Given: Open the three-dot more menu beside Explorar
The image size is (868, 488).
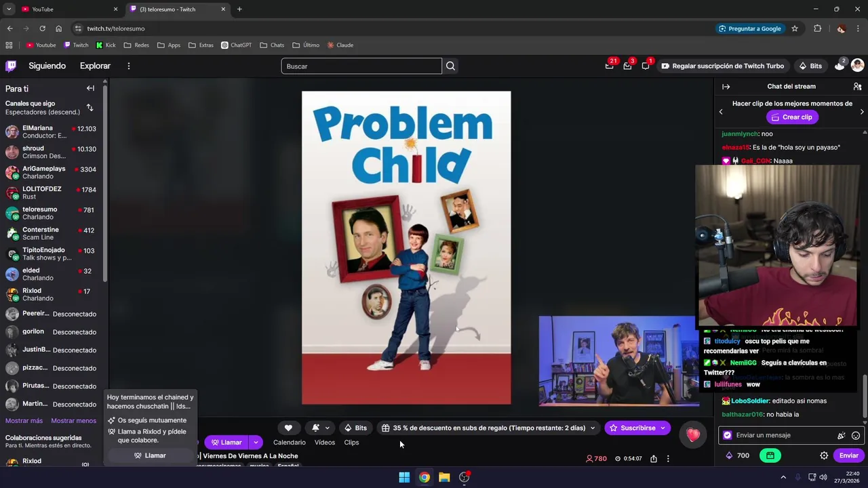Looking at the screenshot, I should click(x=128, y=66).
